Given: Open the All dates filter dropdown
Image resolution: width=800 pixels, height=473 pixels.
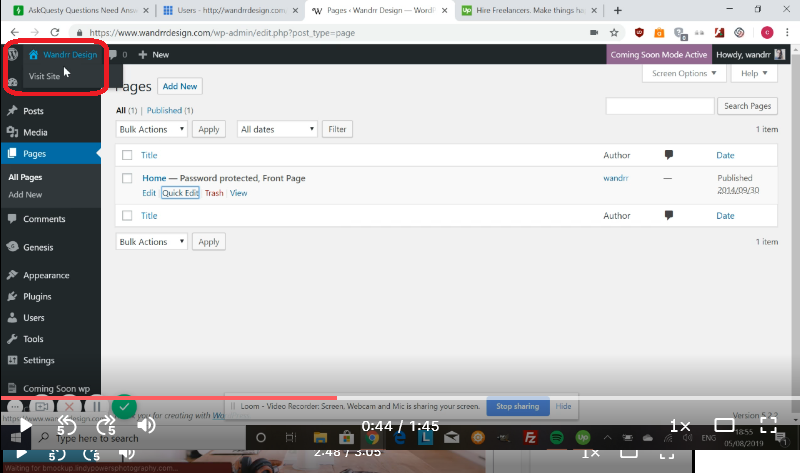Looking at the screenshot, I should pyautogui.click(x=277, y=129).
